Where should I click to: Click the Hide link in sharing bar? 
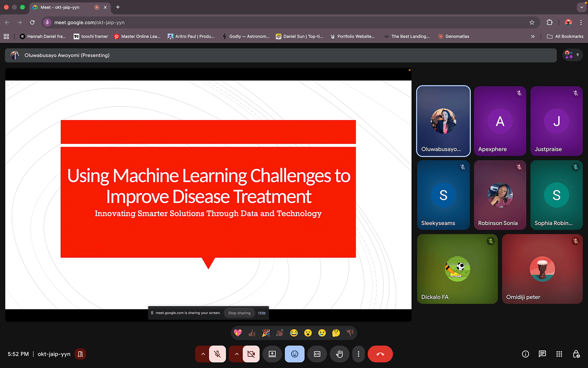coord(262,313)
